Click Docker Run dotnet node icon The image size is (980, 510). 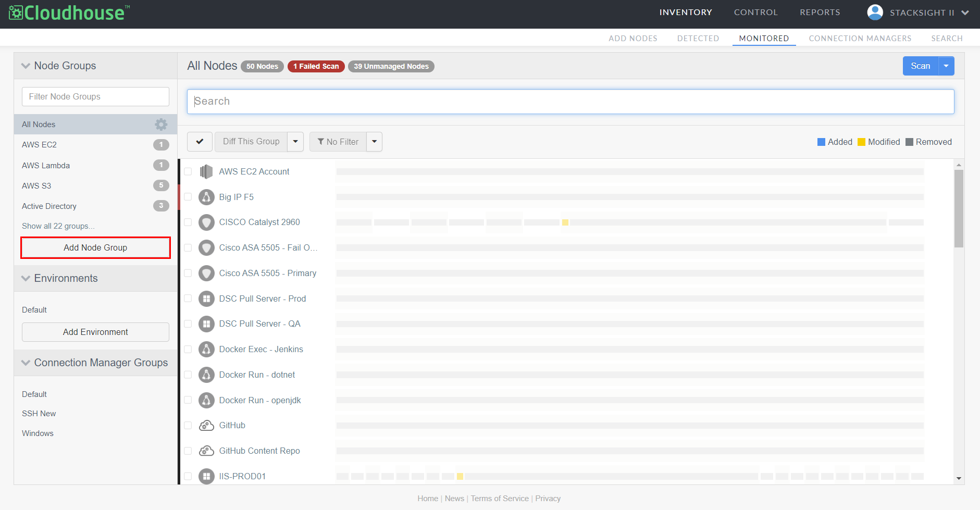tap(206, 375)
